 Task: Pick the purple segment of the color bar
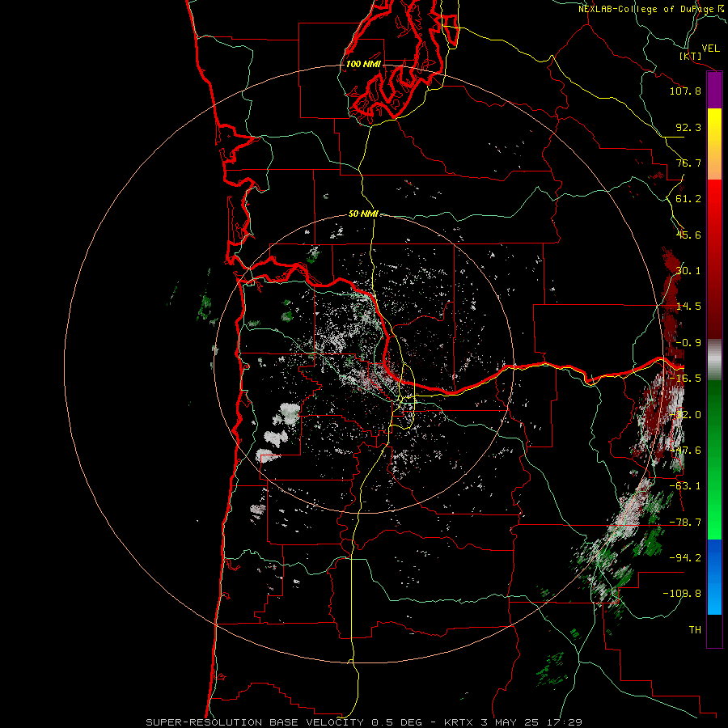pos(714,91)
